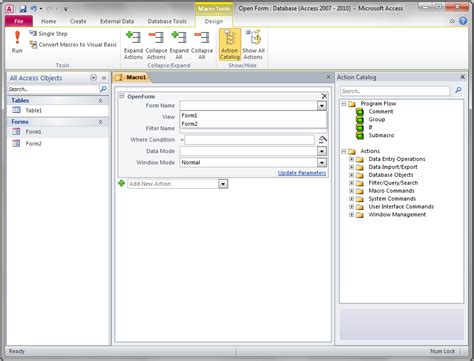
Task: Collapse the OpenForm action block
Action: coord(122,96)
